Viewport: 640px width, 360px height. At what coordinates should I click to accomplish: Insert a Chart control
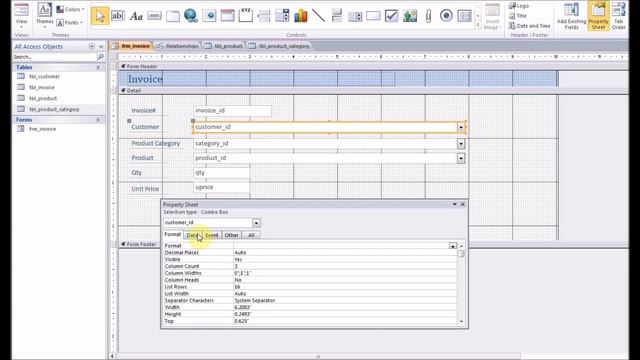[x=301, y=16]
